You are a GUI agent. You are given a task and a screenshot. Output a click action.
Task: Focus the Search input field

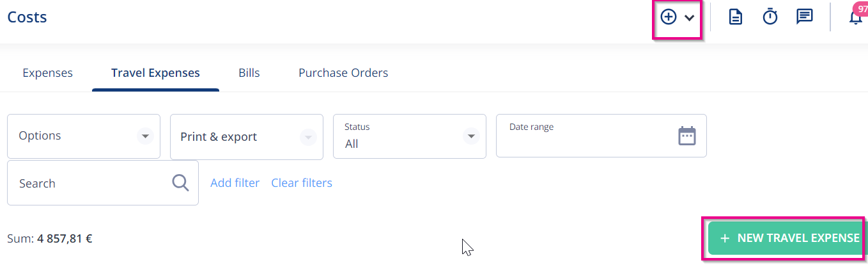103,183
